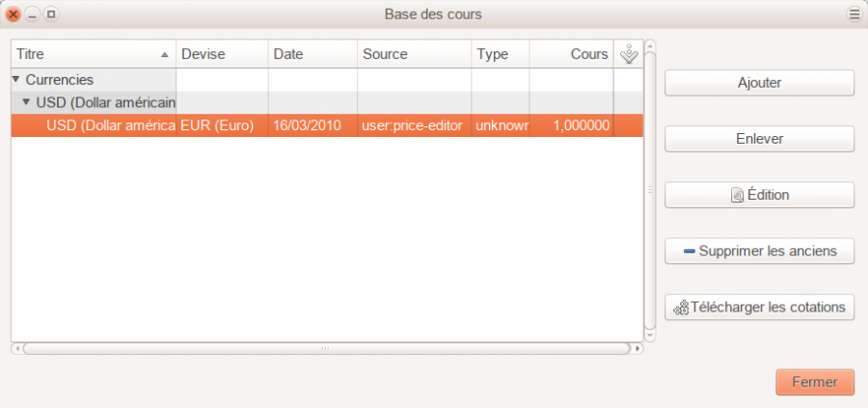This screenshot has width=868, height=408.
Task: Click the Enlever button
Action: tap(759, 139)
